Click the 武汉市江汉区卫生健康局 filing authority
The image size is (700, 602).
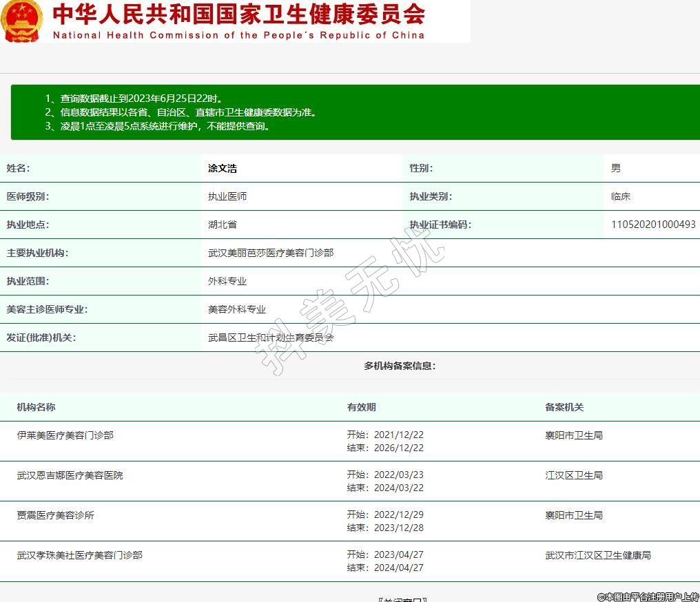pyautogui.click(x=598, y=555)
